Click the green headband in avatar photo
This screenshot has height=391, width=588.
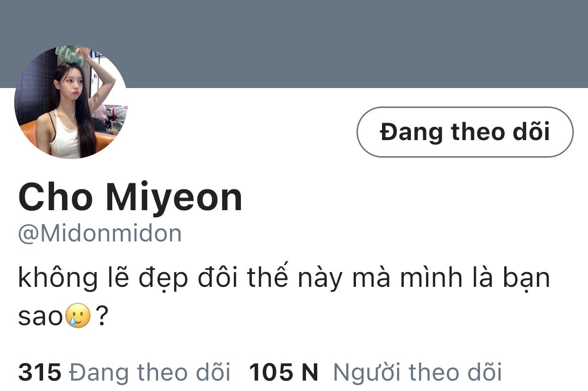tap(70, 54)
